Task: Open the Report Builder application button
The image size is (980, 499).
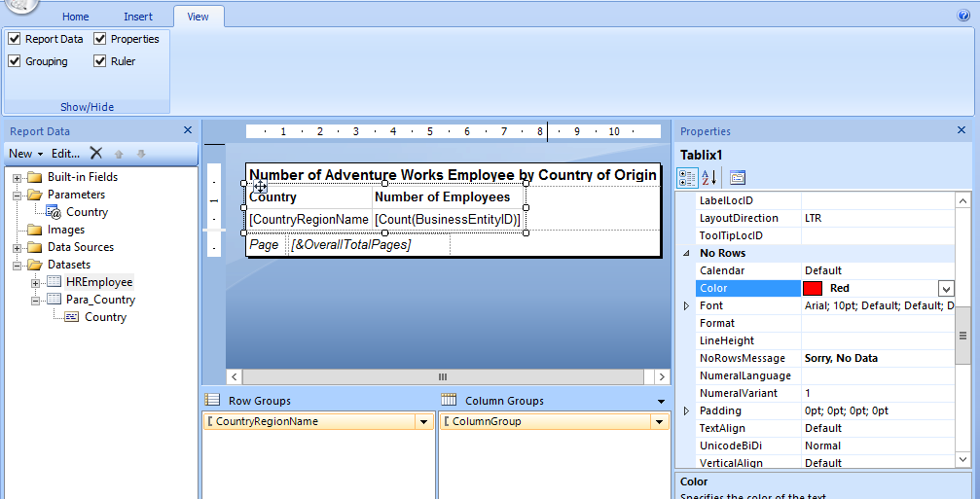Action: [23, 3]
